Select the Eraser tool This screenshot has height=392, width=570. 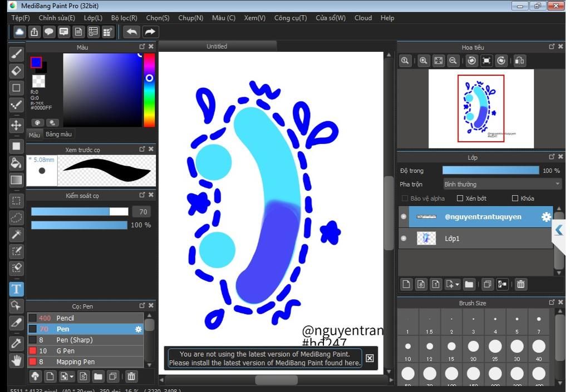pos(16,71)
